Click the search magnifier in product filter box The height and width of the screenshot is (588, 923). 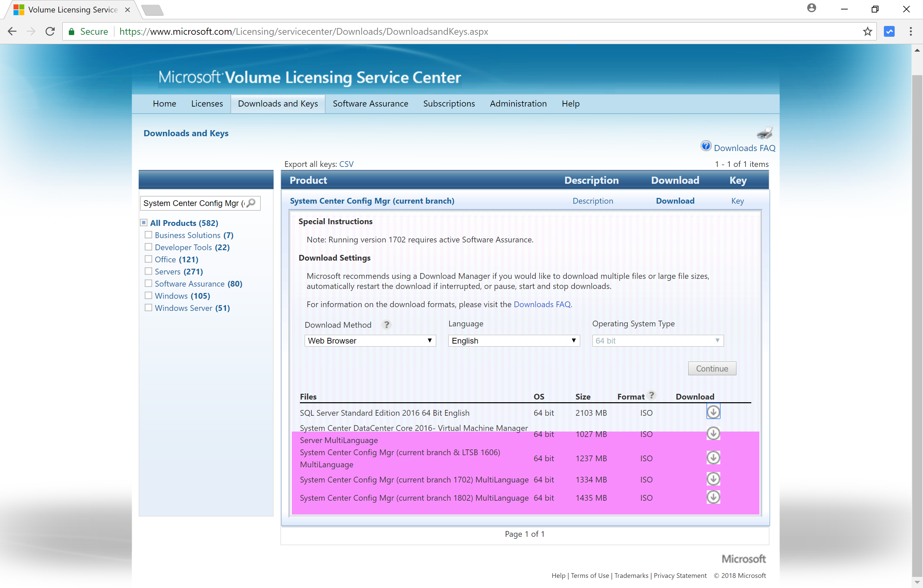tap(251, 203)
